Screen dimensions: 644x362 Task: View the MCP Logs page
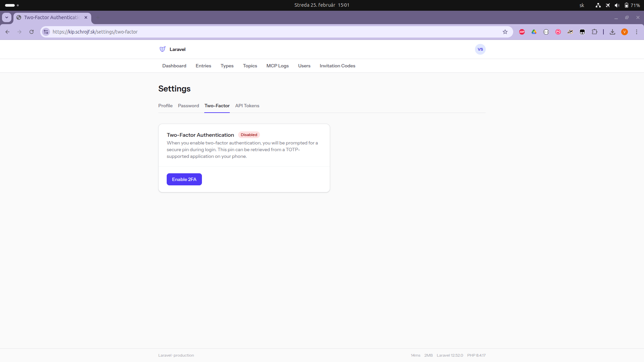tap(277, 66)
